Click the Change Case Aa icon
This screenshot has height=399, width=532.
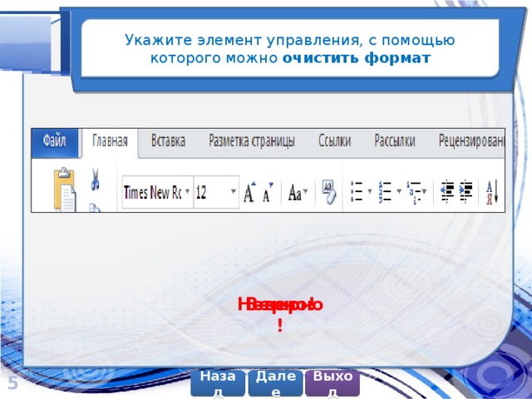[295, 193]
